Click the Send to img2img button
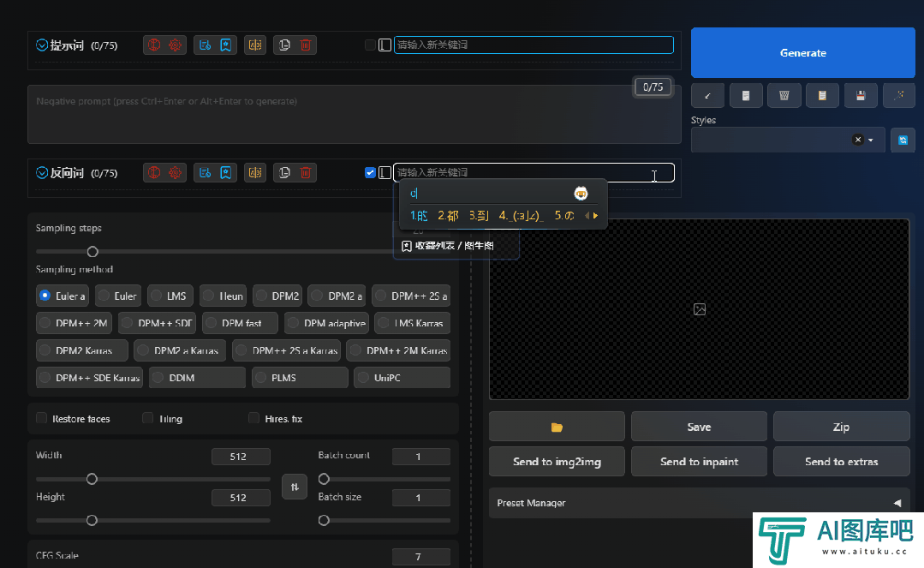This screenshot has width=924, height=568. click(557, 461)
